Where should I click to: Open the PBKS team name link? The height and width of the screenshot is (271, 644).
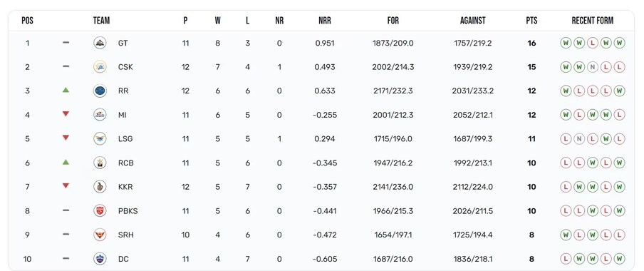pos(128,211)
